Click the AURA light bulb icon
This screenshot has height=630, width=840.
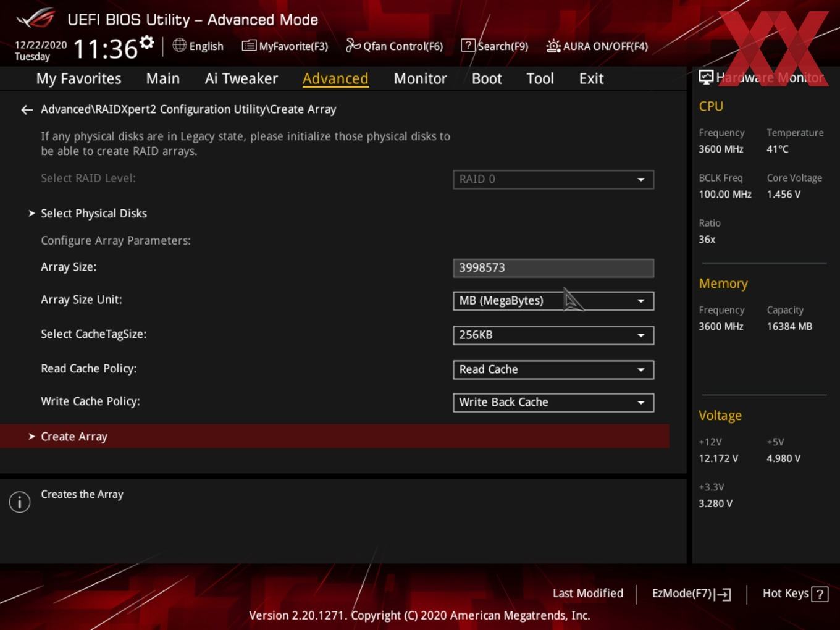pyautogui.click(x=553, y=46)
